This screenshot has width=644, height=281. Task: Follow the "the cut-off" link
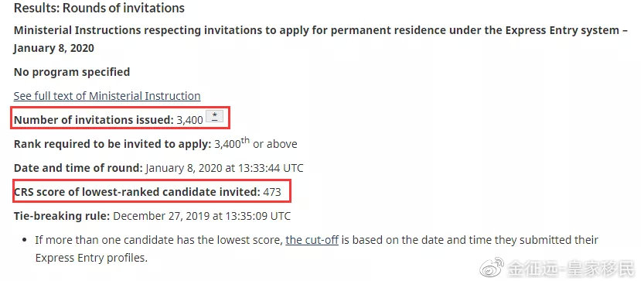(x=312, y=240)
